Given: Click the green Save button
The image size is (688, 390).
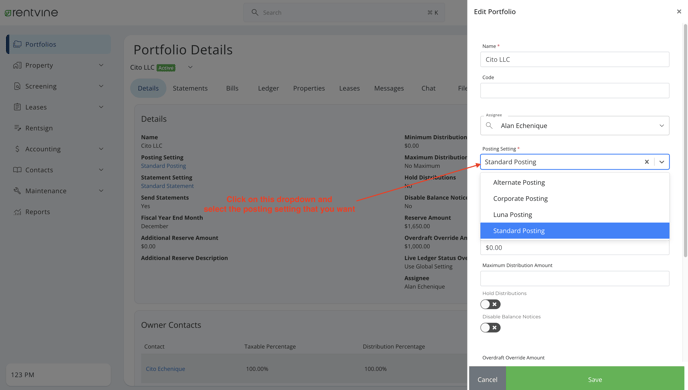Looking at the screenshot, I should (x=595, y=379).
